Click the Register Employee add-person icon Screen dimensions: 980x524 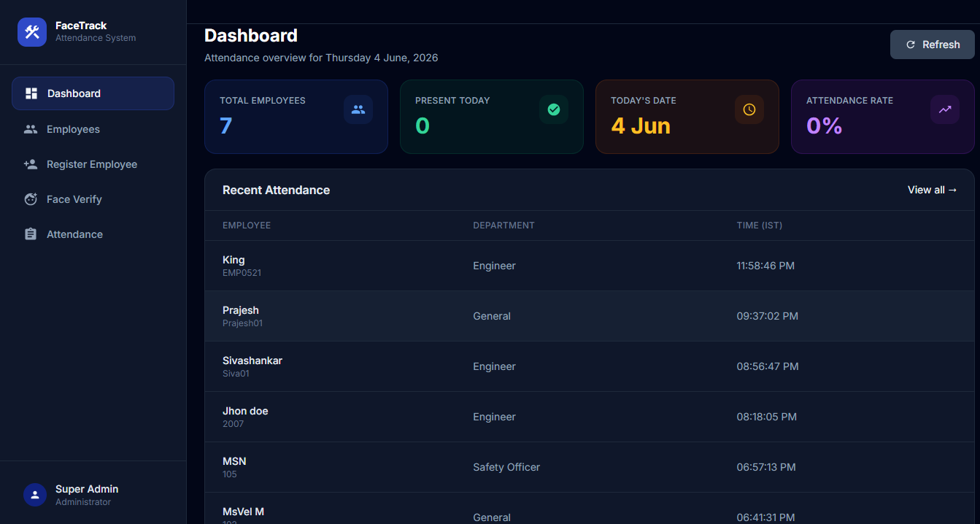[31, 164]
